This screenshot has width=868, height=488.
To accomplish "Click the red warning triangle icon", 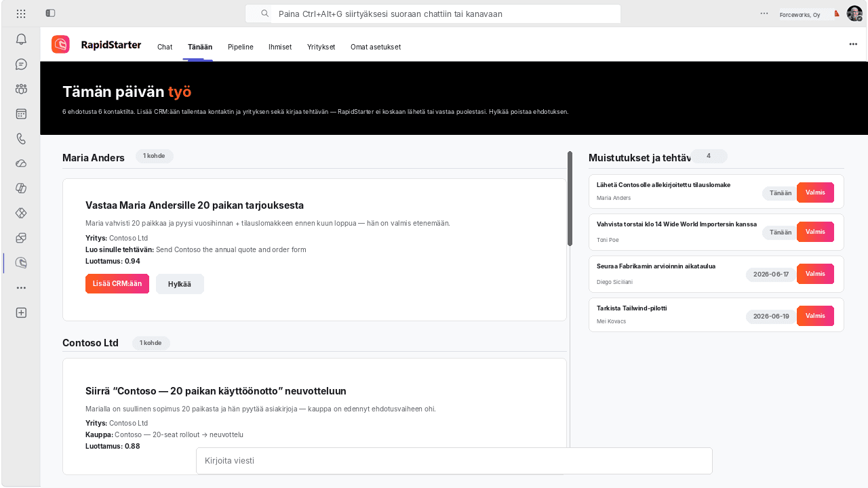I will pyautogui.click(x=837, y=14).
